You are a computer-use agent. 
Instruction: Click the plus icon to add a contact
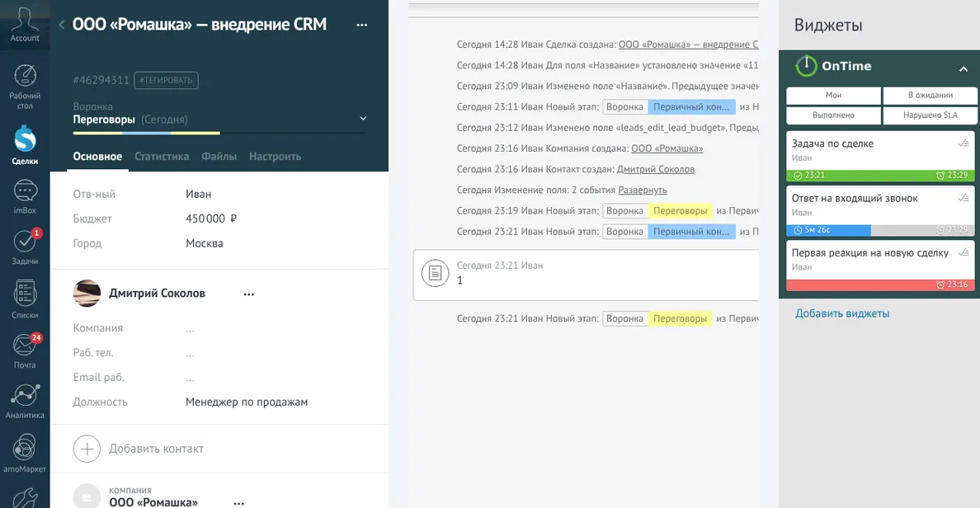[x=87, y=449]
